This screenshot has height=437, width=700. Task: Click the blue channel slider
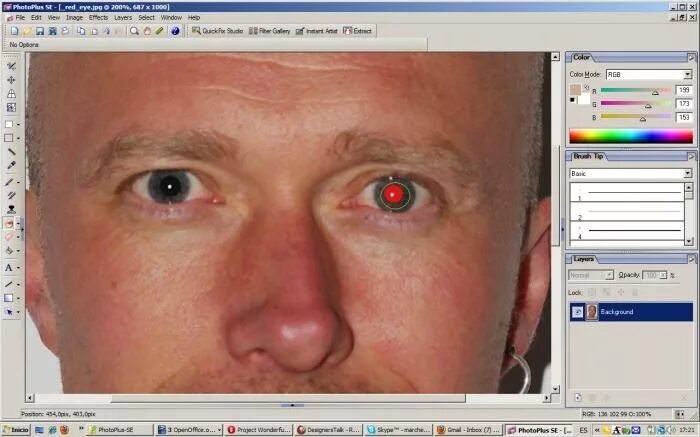pyautogui.click(x=636, y=117)
